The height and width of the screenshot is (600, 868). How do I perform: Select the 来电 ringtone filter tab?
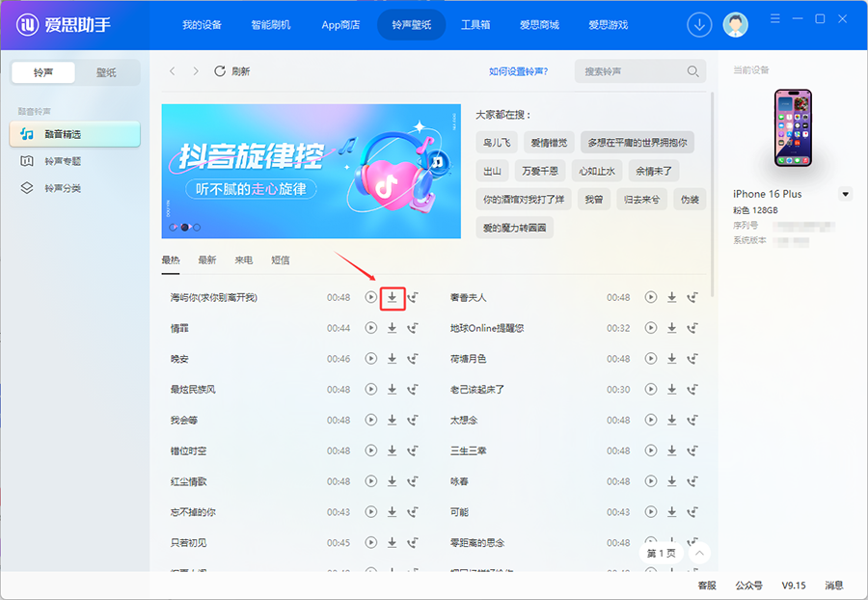click(244, 260)
